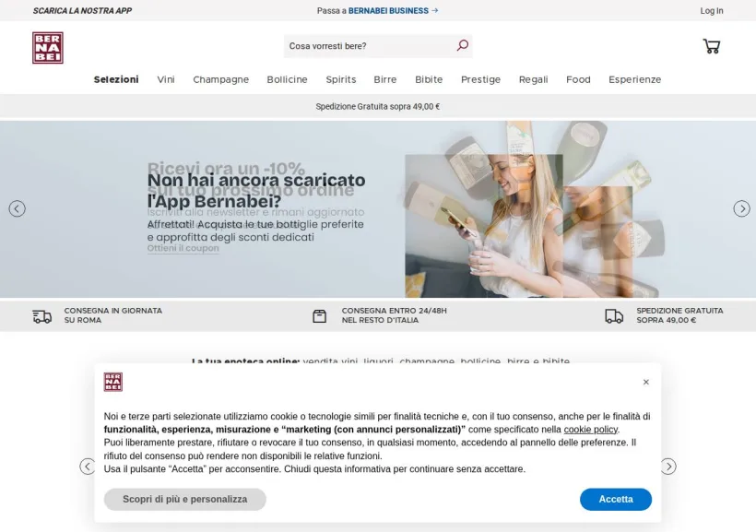
Task: Click 'Consegna in giornata su Roma' text
Action: [x=113, y=315]
